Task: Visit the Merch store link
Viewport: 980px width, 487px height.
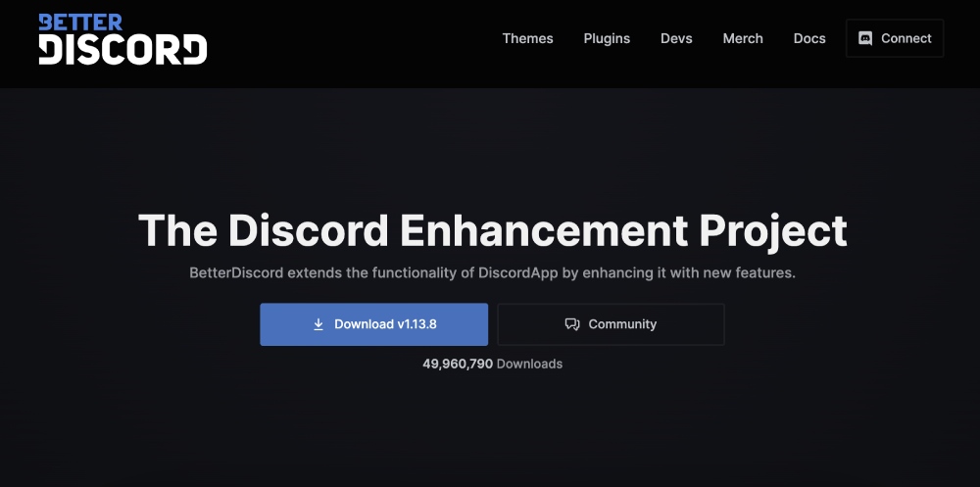Action: (743, 39)
